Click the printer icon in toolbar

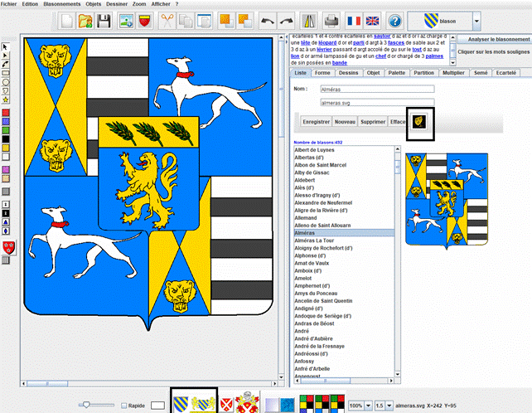331,21
